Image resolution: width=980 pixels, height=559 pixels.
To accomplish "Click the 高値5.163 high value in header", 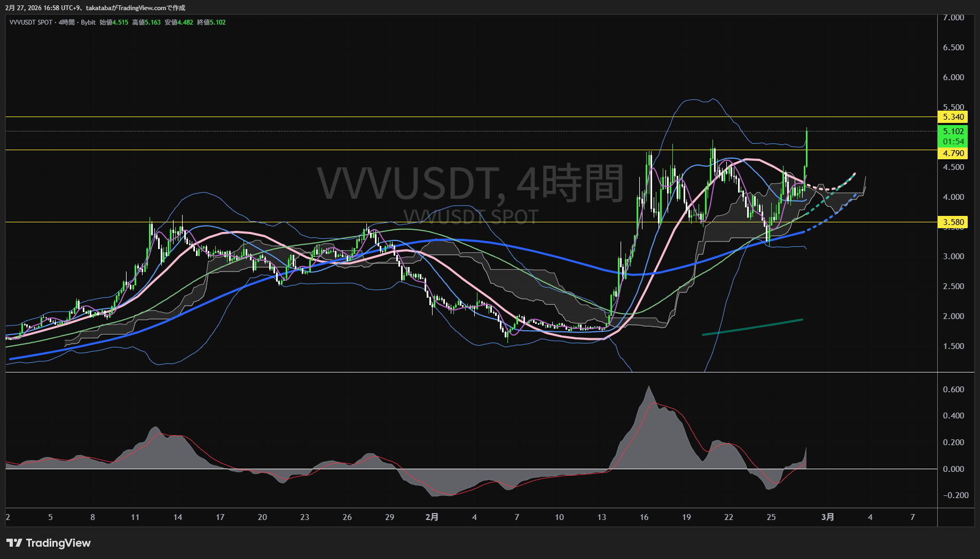I will click(146, 22).
